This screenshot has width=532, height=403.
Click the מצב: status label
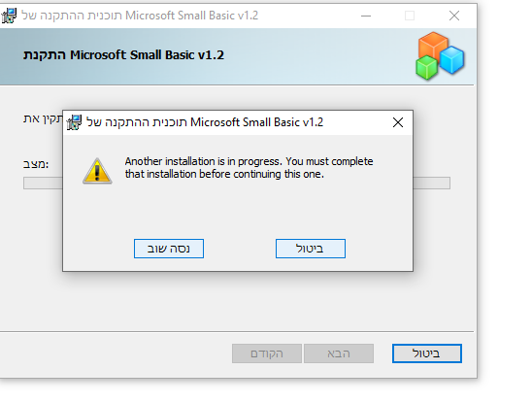[x=36, y=164]
